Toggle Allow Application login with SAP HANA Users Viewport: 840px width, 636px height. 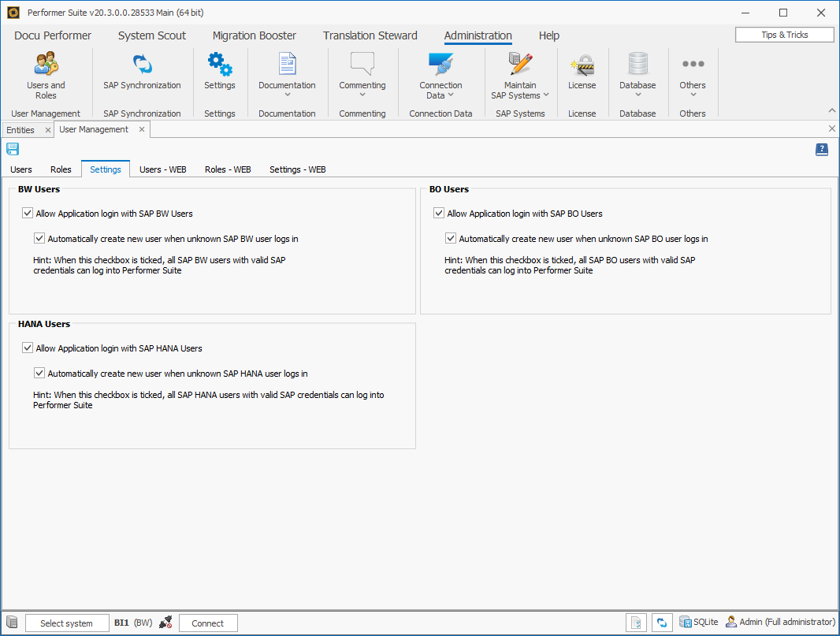(27, 347)
